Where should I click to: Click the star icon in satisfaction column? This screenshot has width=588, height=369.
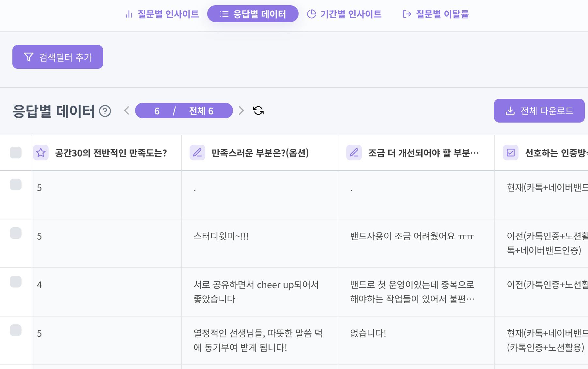41,153
